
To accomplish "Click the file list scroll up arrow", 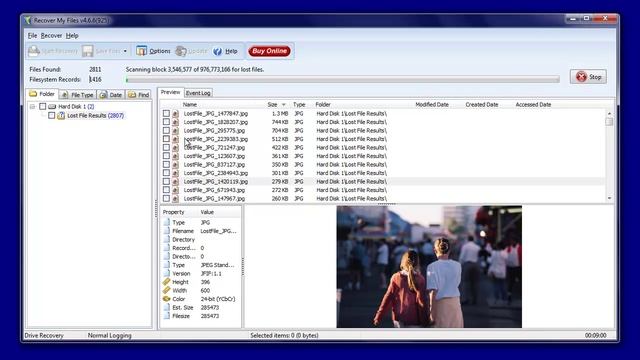I will [609, 113].
